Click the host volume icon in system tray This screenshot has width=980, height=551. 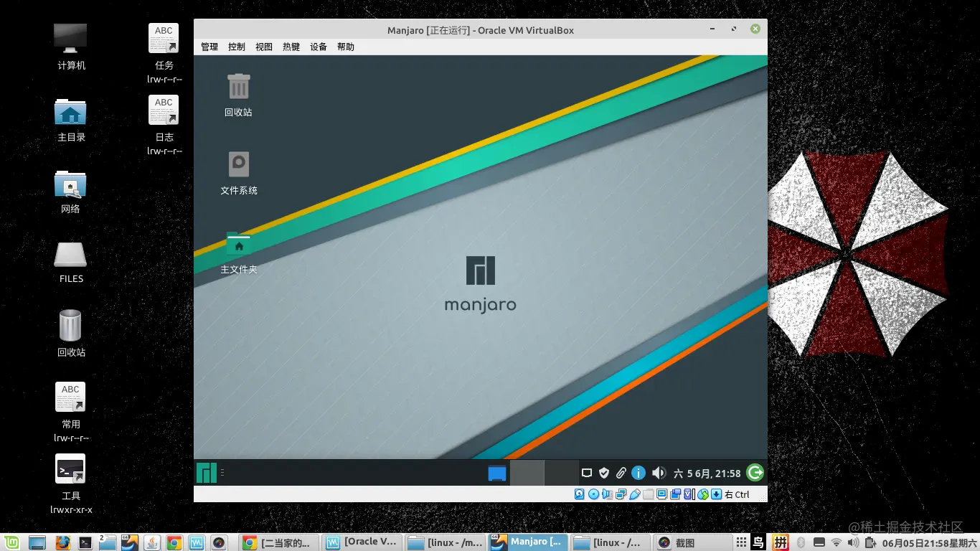click(x=853, y=543)
